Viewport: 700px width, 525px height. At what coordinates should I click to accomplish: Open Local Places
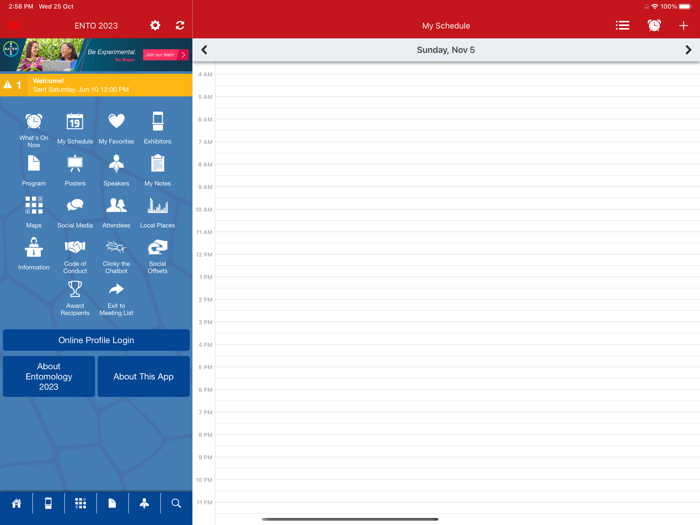[158, 212]
